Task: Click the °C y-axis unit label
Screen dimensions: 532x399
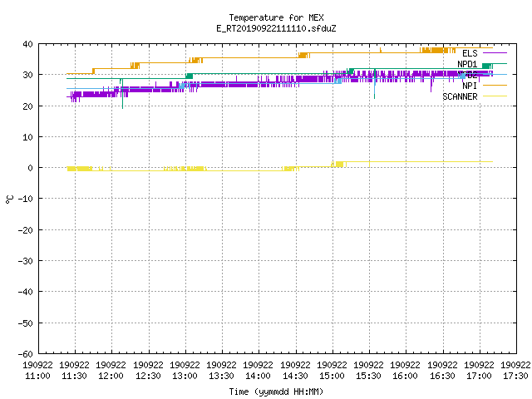Action: pyautogui.click(x=9, y=199)
